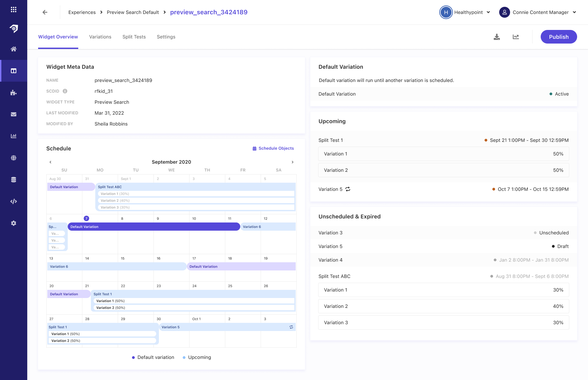Click preview_search_3424189 breadcrumb title
588x380 pixels.
(209, 12)
